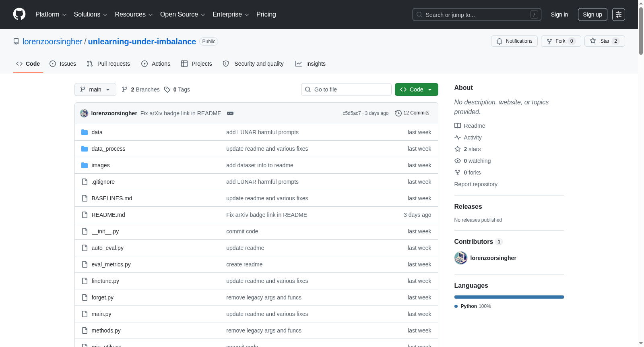Expand the Platform menu
Screen dimensions: 644x347
pos(51,15)
